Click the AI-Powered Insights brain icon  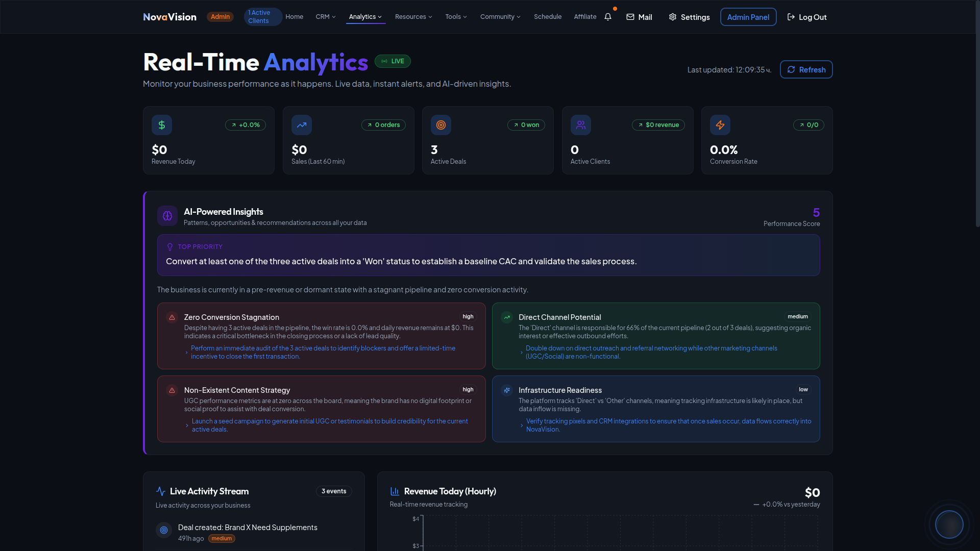[x=167, y=216]
